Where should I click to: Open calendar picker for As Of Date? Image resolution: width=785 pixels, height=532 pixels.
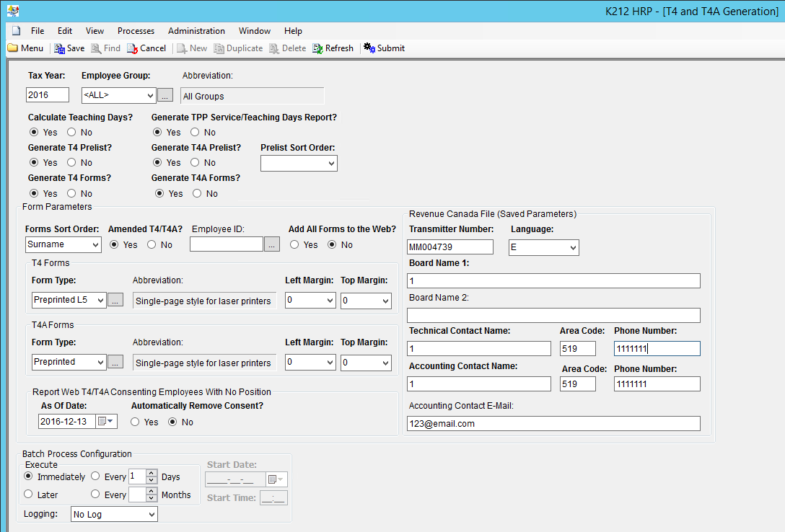tap(105, 422)
